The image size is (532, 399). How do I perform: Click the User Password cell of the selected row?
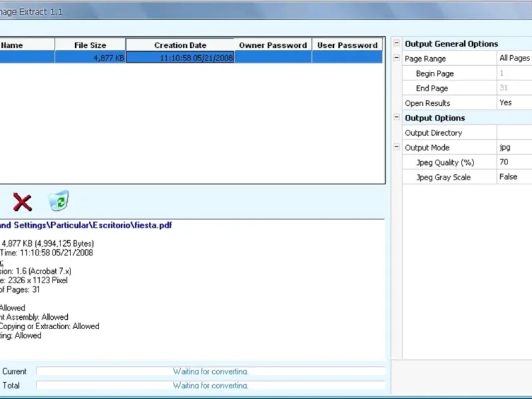coord(347,57)
